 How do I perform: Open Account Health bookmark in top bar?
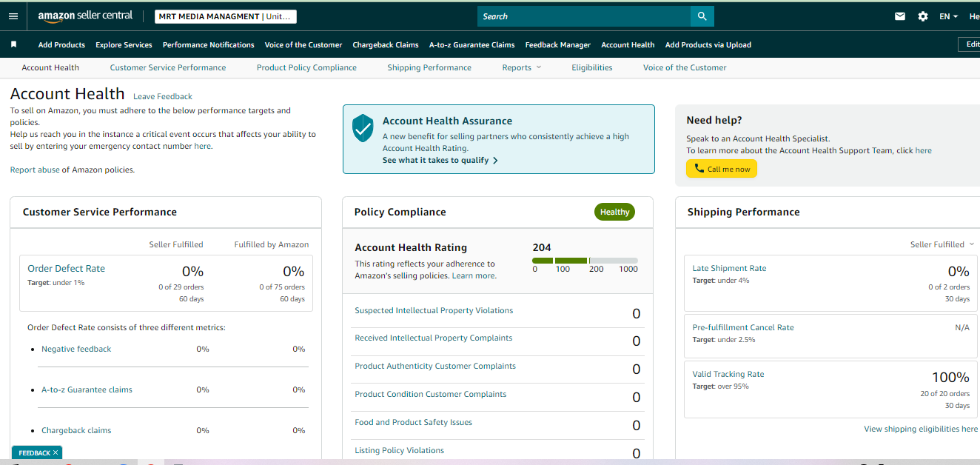pos(628,44)
